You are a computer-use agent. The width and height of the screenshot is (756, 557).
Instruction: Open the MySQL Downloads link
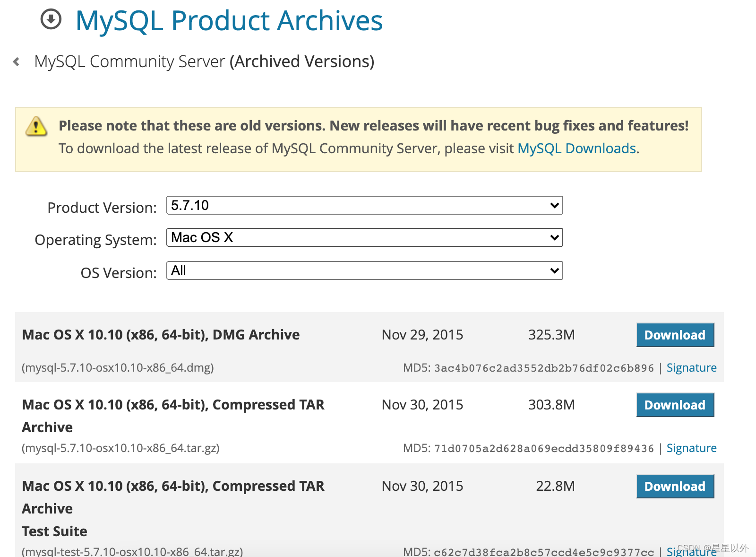pyautogui.click(x=577, y=148)
